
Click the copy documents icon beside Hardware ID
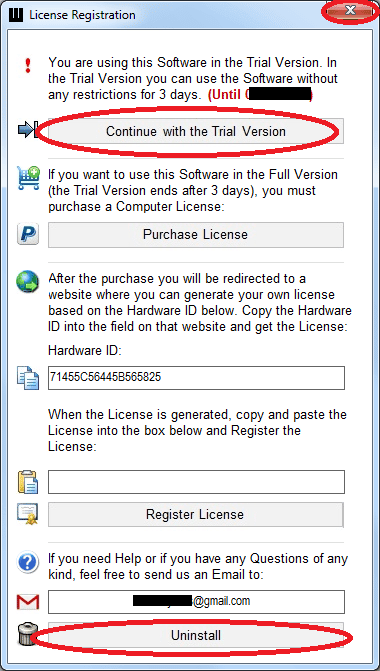pos(28,378)
